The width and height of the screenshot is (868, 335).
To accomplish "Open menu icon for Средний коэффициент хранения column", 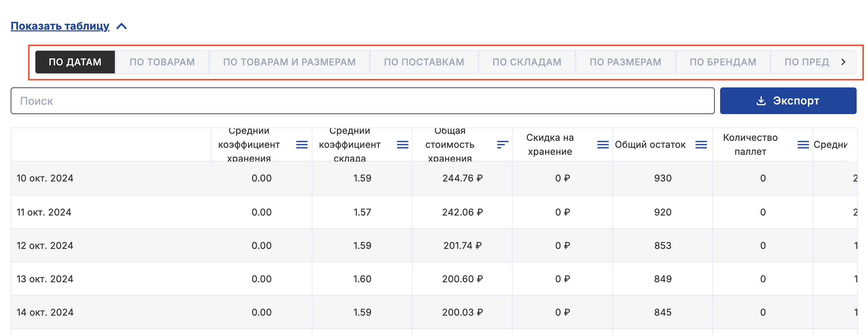I will tap(301, 145).
